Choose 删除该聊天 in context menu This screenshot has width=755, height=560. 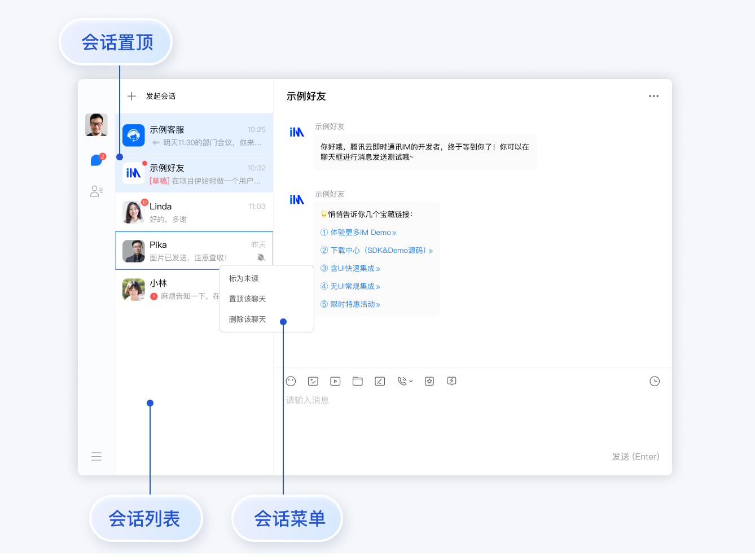[247, 319]
